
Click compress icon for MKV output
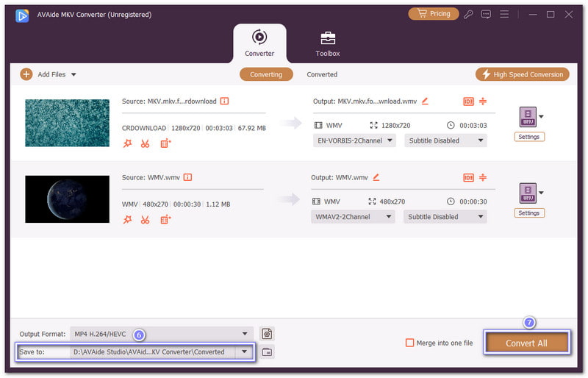pos(483,101)
